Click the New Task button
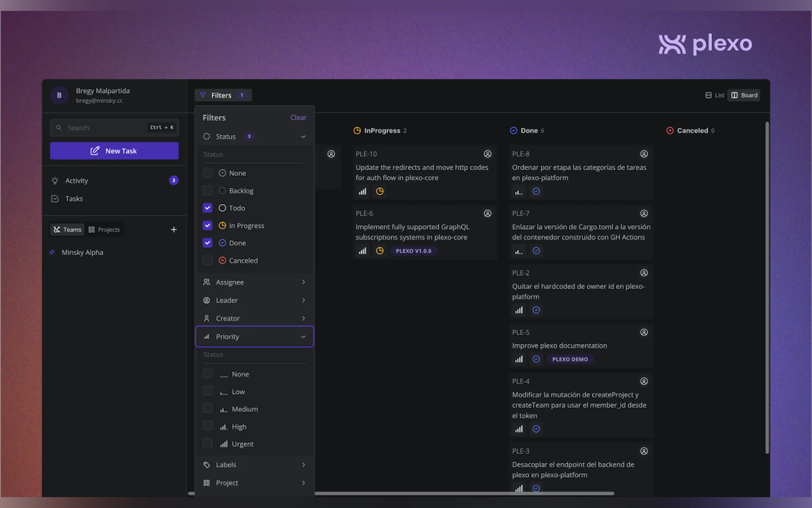The image size is (812, 508). [114, 151]
